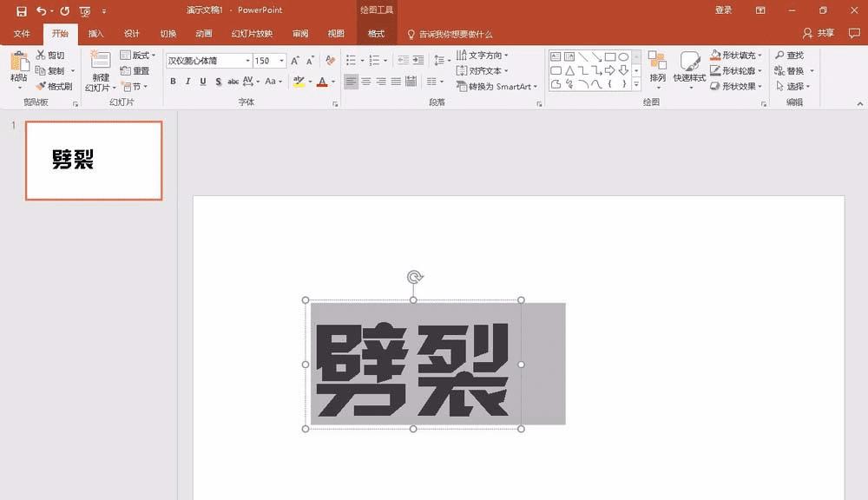
Task: Open the File (文件) tab
Action: (x=23, y=34)
